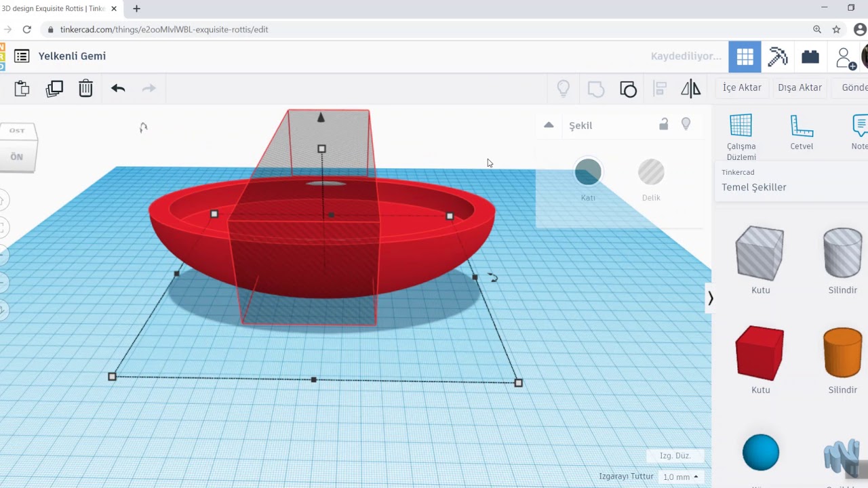Undo the last action
The height and width of the screenshot is (488, 868).
click(x=118, y=88)
